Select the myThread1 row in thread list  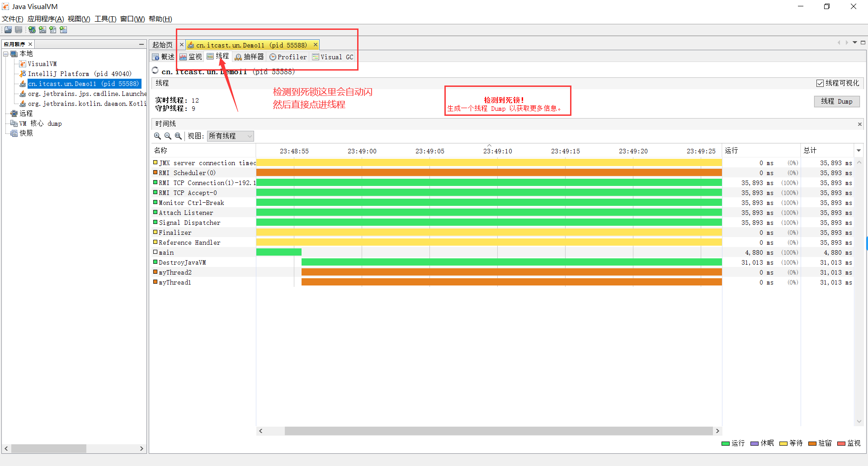click(175, 283)
